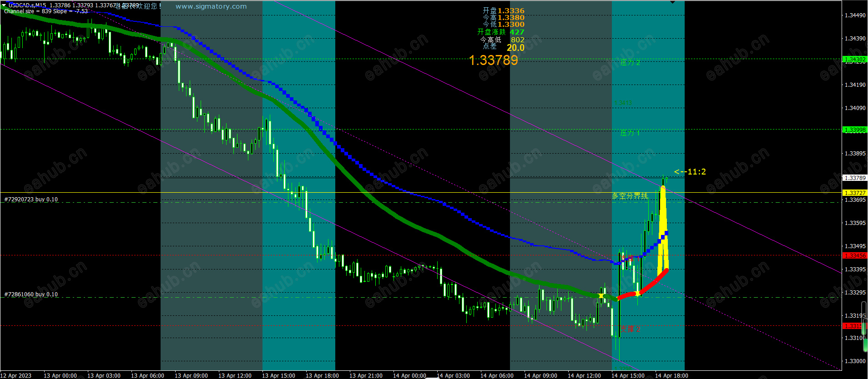Screen dimensions: 868x379
Task: Select the 压力 1 resistance label
Action: [630, 133]
